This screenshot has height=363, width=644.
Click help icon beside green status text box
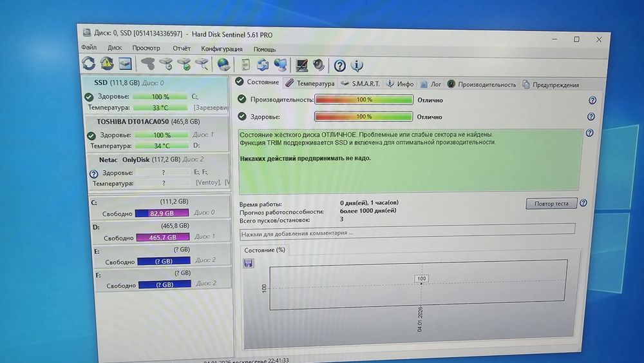point(590,133)
